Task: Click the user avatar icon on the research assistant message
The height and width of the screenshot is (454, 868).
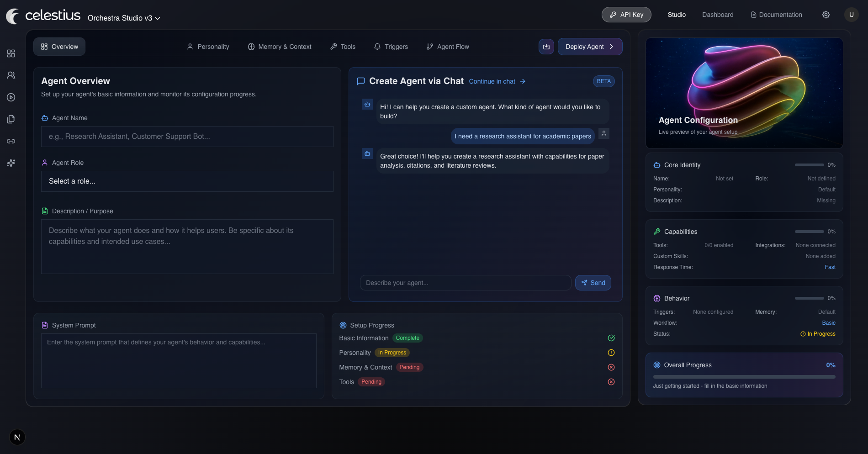Action: 604,133
